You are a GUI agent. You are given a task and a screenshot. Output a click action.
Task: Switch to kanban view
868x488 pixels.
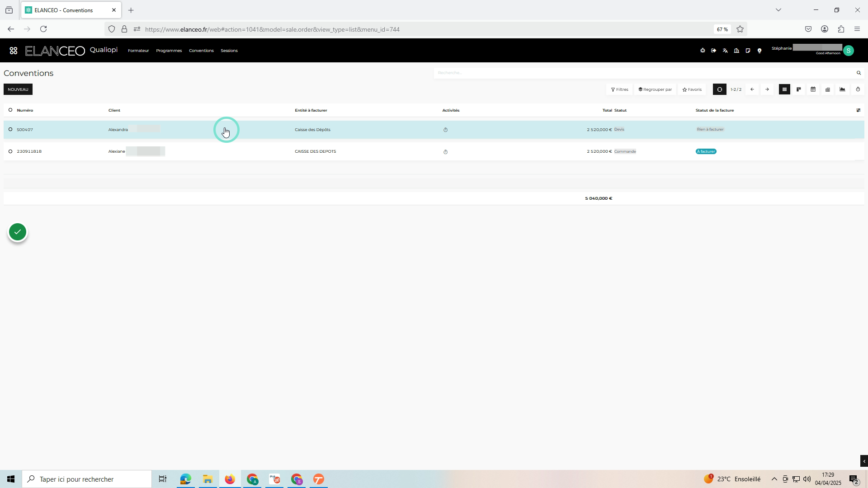point(799,89)
